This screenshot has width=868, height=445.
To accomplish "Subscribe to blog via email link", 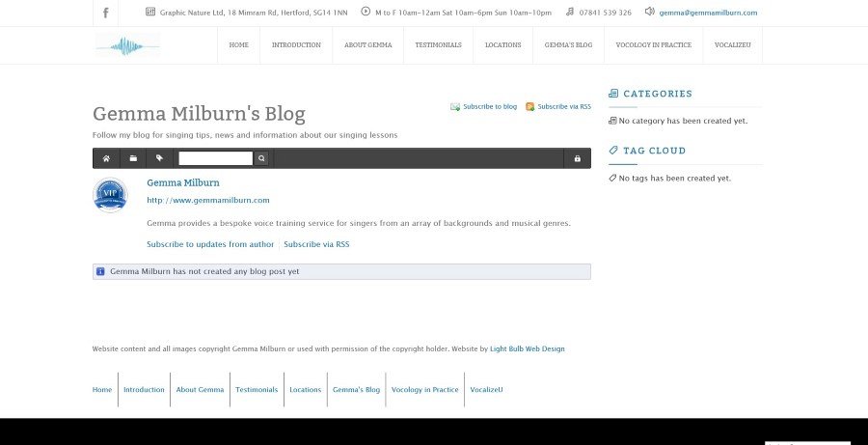I will coord(489,107).
